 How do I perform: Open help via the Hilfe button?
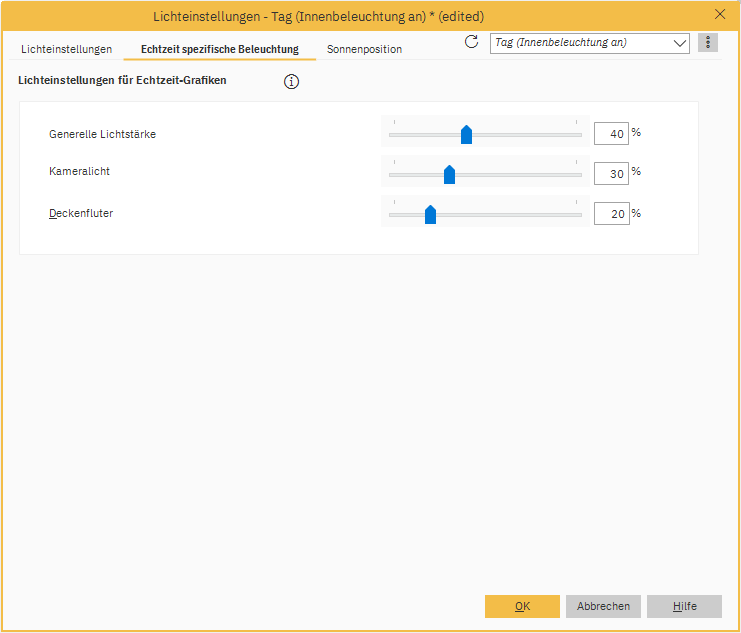(684, 606)
